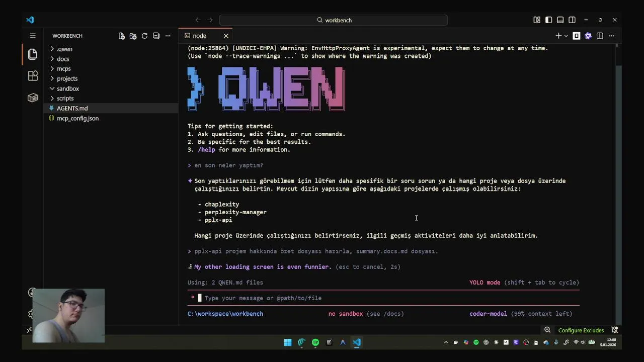Open the AGENTS.md file
The height and width of the screenshot is (362, 644).
pyautogui.click(x=72, y=108)
